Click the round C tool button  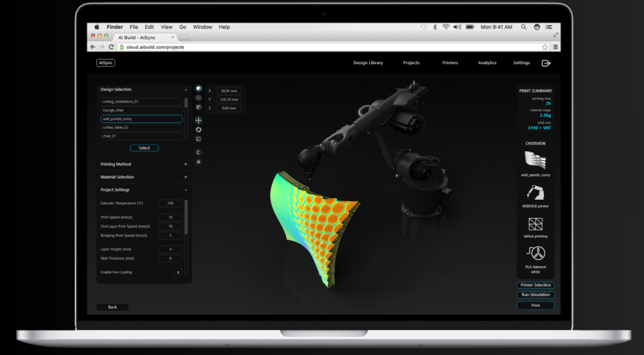pyautogui.click(x=198, y=152)
